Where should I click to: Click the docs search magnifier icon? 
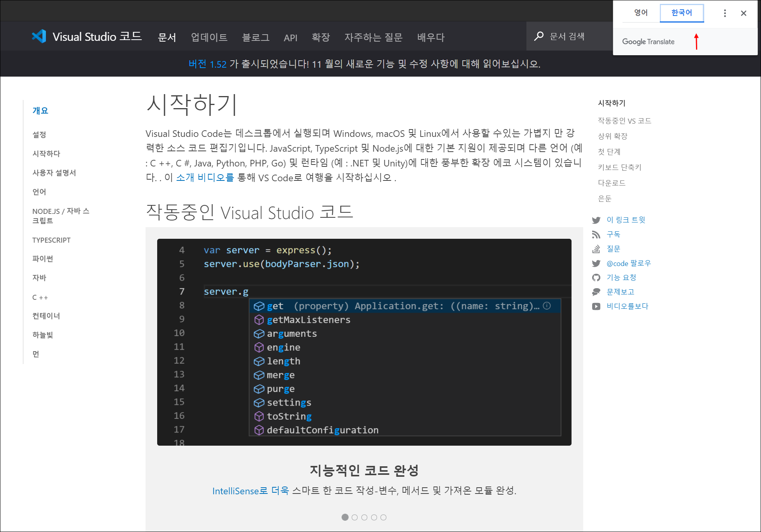coord(538,37)
